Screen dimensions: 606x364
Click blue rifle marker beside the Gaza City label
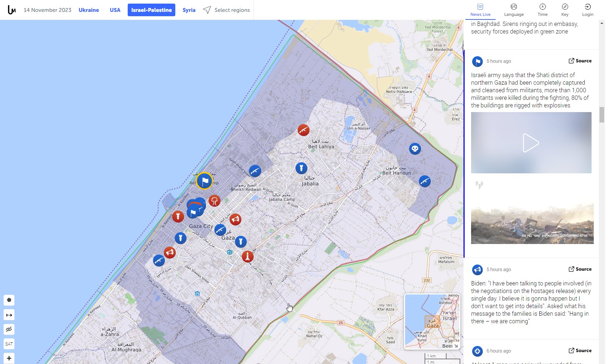point(220,230)
